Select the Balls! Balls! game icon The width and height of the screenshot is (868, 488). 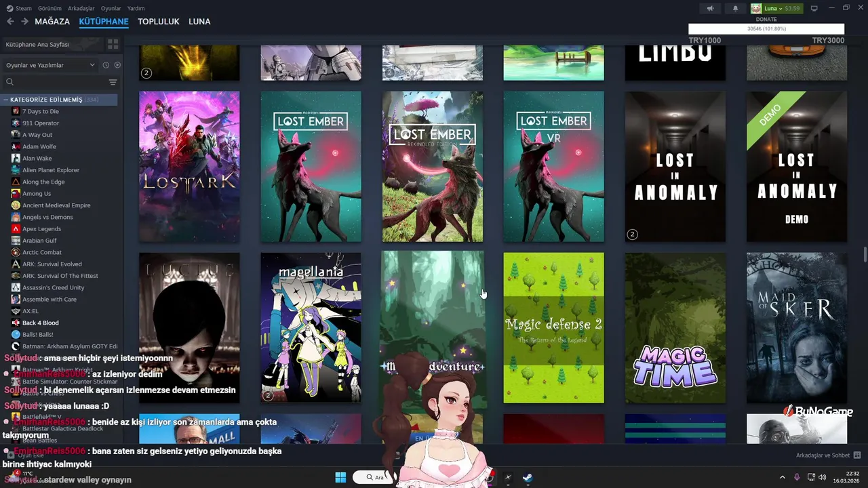[16, 334]
